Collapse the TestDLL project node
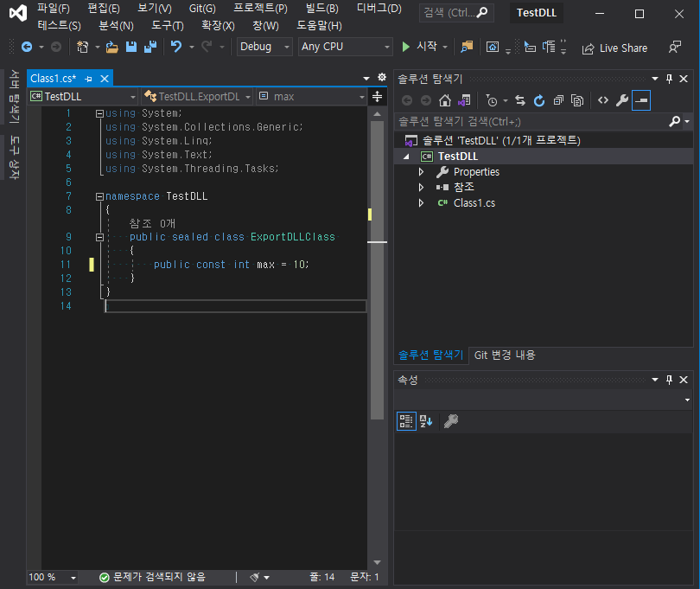This screenshot has width=700, height=589. point(406,157)
